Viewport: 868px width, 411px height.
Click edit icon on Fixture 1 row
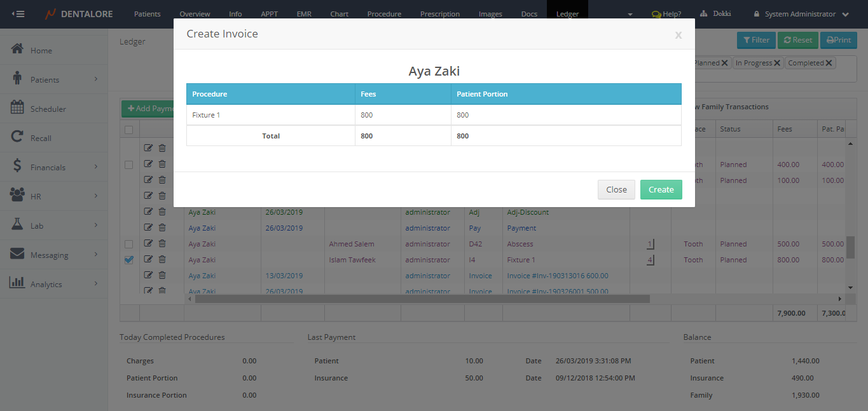148,260
